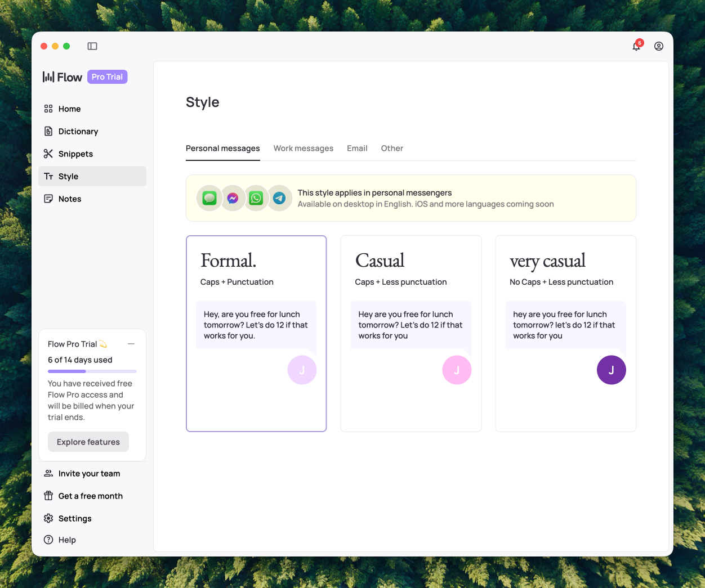Viewport: 705px width, 588px height.
Task: Click the Notes icon in sidebar
Action: point(48,199)
